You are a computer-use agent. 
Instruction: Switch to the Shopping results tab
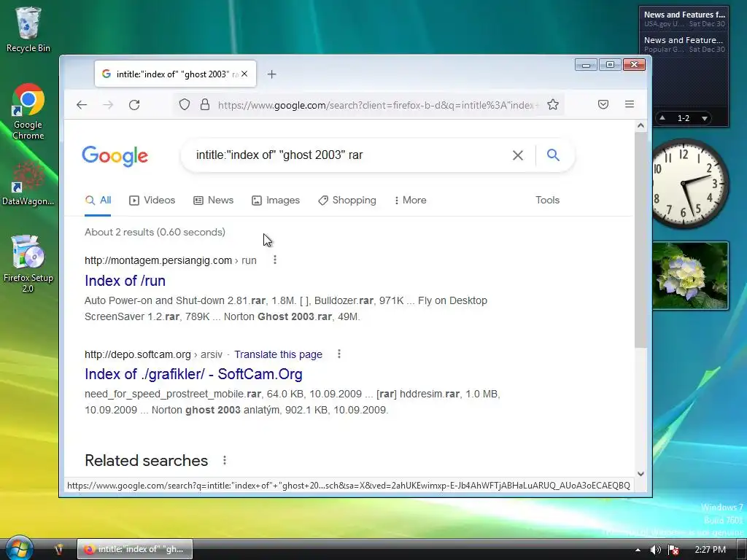coord(347,201)
